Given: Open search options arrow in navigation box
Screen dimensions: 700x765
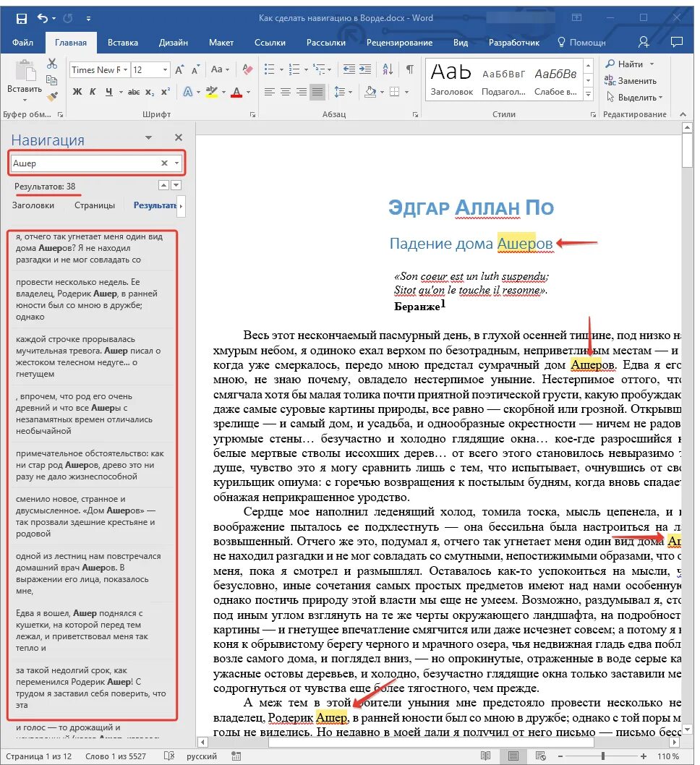Looking at the screenshot, I should coord(176,163).
